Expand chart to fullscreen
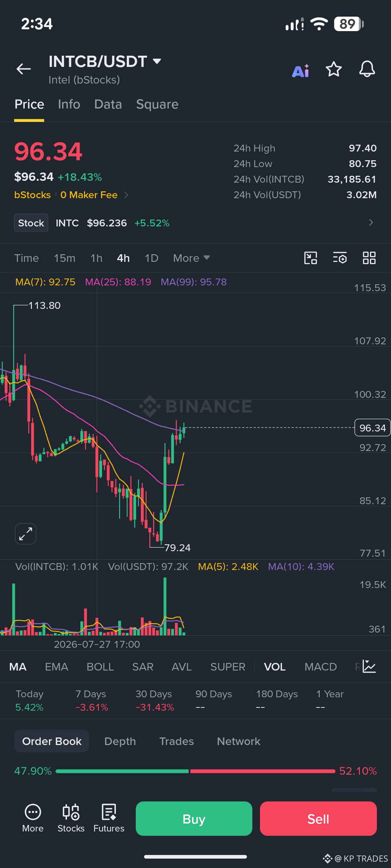 pos(26,534)
